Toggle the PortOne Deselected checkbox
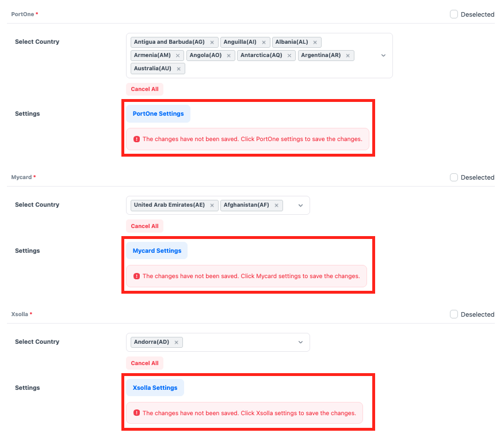Image resolution: width=504 pixels, height=448 pixels. tap(454, 14)
